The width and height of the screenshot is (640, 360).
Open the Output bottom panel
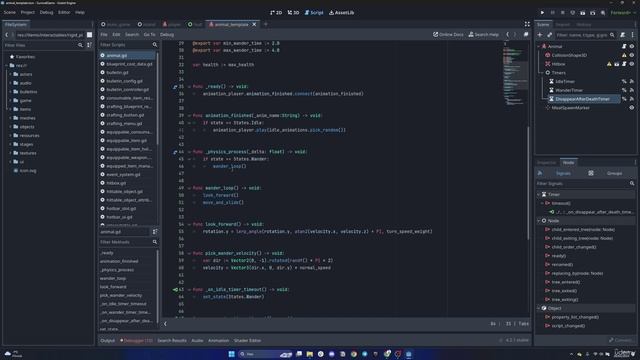pos(108,340)
